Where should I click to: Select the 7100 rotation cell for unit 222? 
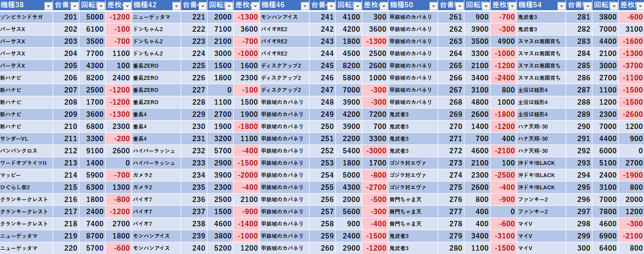tap(221, 29)
